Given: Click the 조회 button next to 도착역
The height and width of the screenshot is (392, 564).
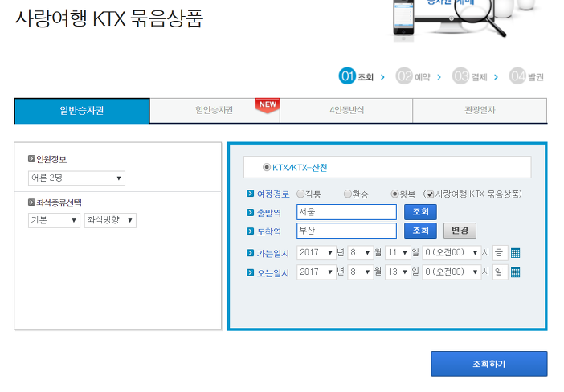Looking at the screenshot, I should pyautogui.click(x=420, y=231).
